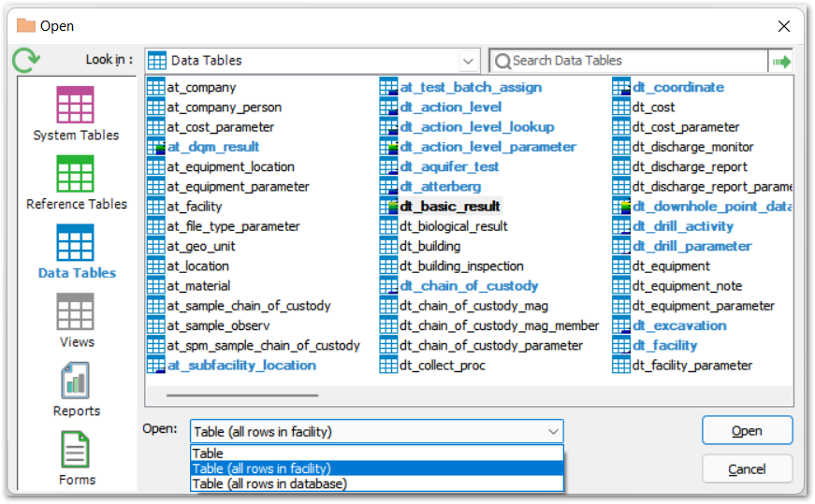The width and height of the screenshot is (815, 504).
Task: Select the Data Tables category icon
Action: (76, 242)
